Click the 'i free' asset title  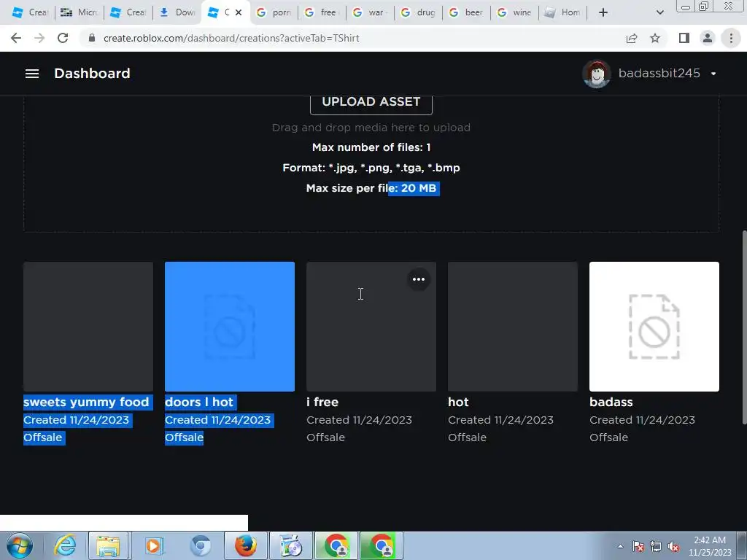[322, 402]
